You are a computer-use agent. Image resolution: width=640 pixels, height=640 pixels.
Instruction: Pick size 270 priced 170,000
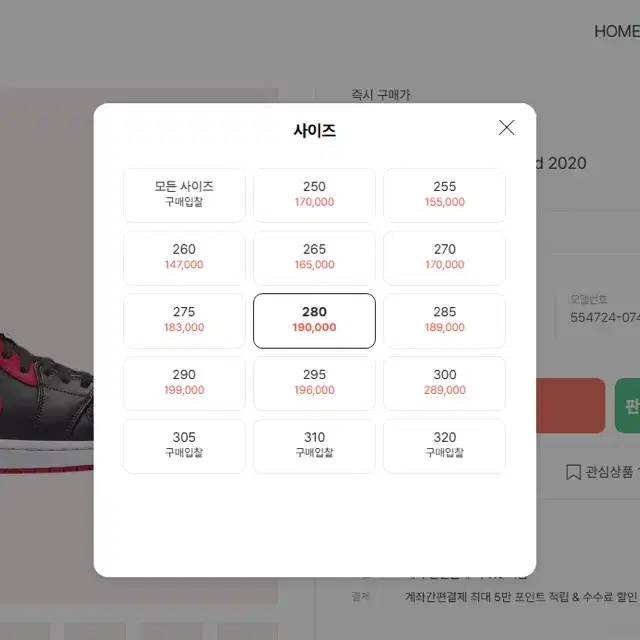click(444, 258)
